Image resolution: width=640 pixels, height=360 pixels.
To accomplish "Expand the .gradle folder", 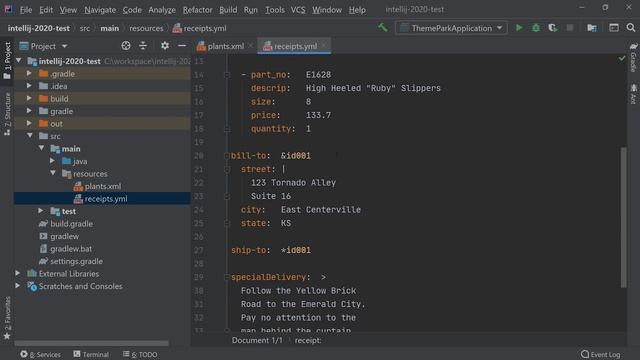I will pos(29,73).
